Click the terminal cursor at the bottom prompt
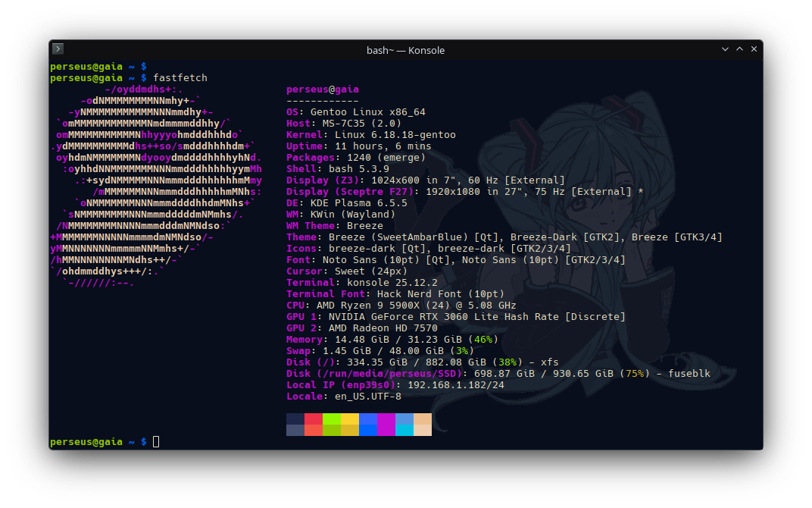This screenshot has height=508, width=812. pos(156,442)
